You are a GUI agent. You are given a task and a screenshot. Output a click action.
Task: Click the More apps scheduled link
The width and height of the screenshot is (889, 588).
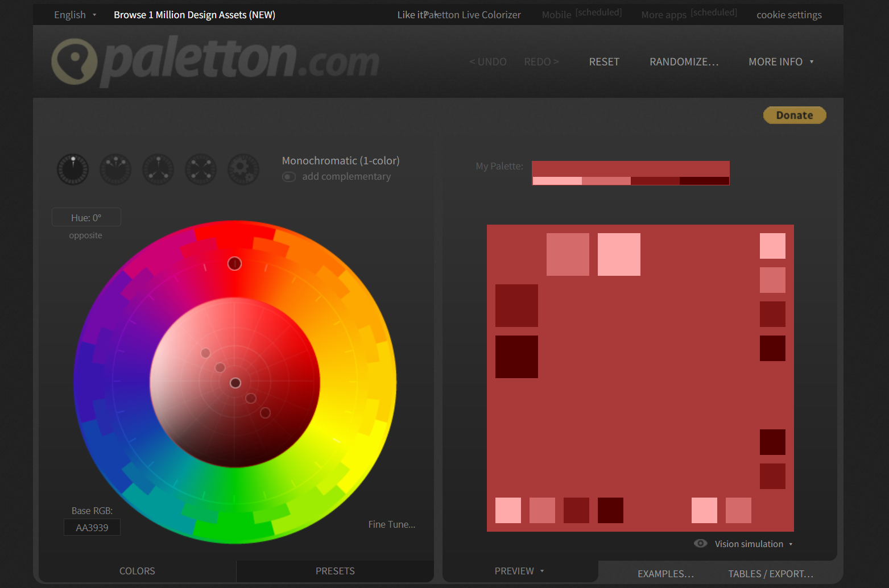point(689,14)
